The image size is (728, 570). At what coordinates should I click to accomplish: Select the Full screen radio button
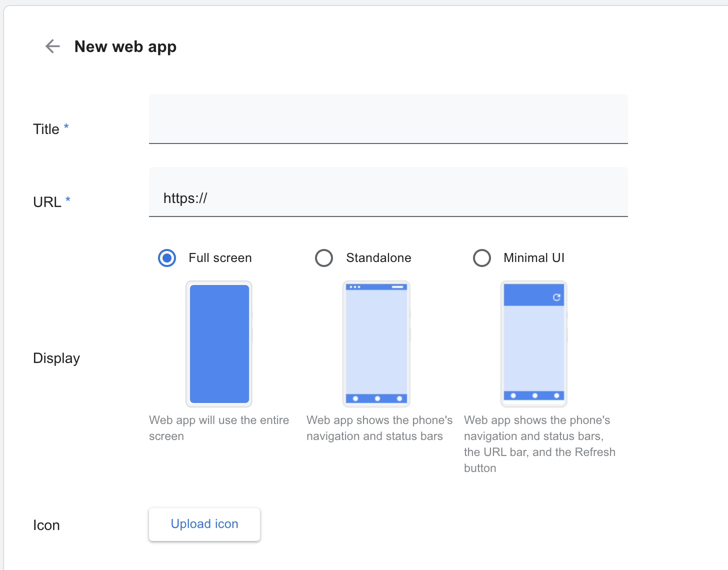[x=167, y=258]
